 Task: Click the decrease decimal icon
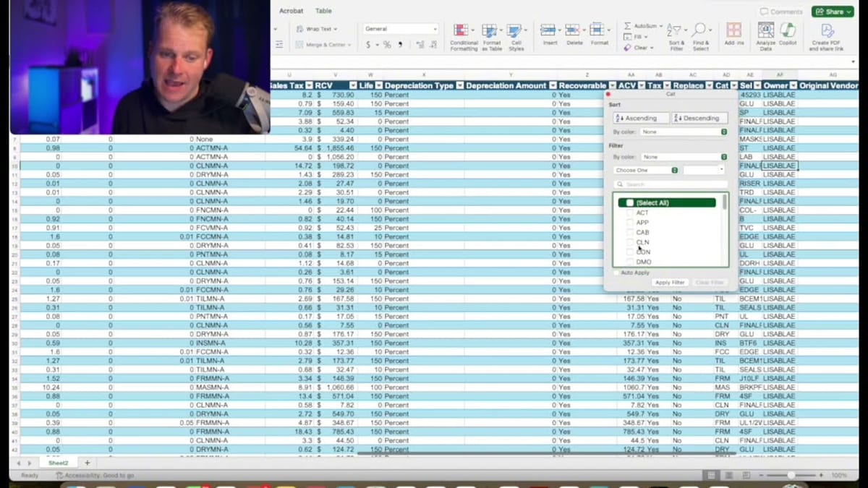coord(433,45)
